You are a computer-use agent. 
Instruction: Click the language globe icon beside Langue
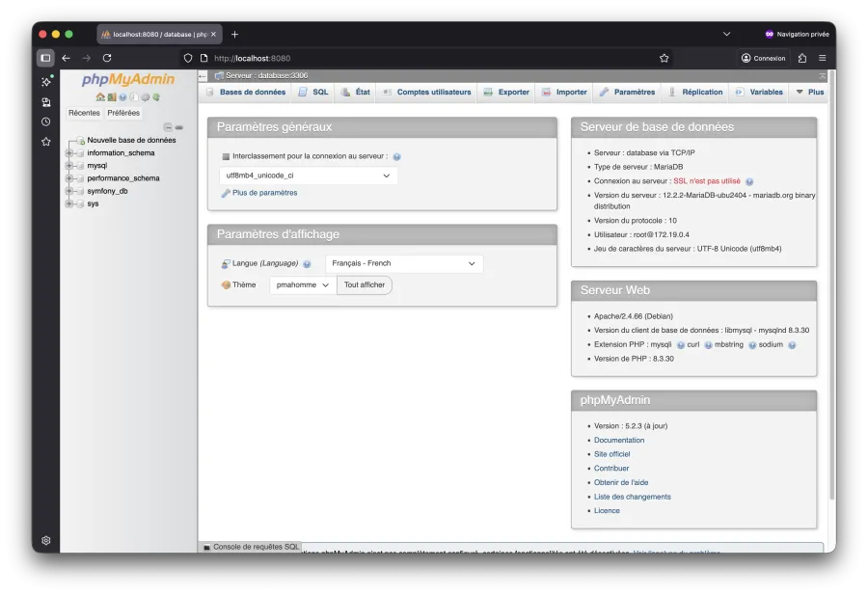[x=307, y=262]
